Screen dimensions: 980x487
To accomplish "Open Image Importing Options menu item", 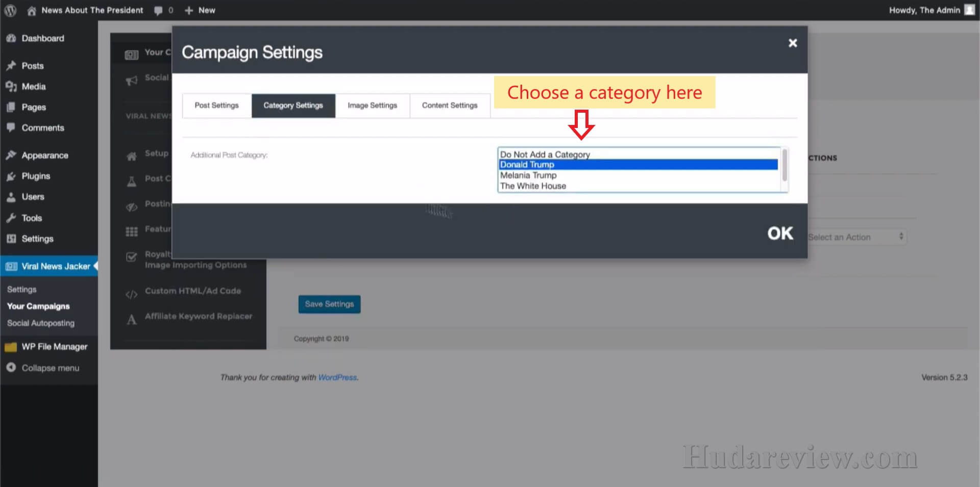I will click(x=195, y=265).
